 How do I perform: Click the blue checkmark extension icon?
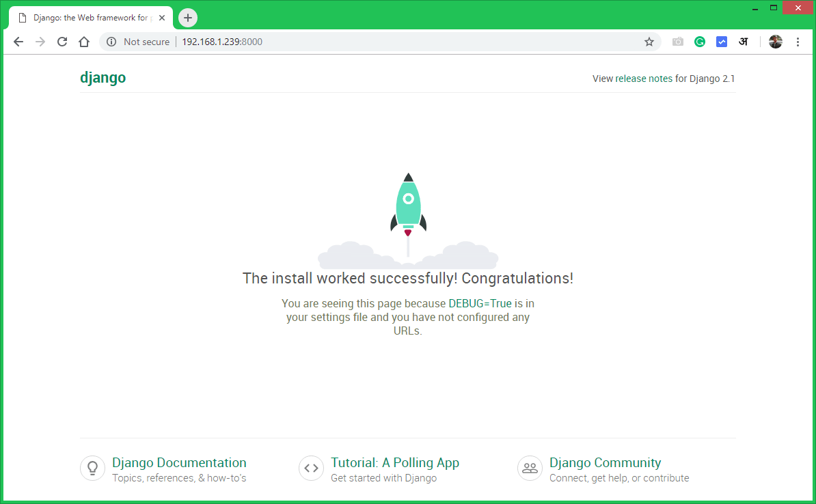click(x=721, y=42)
